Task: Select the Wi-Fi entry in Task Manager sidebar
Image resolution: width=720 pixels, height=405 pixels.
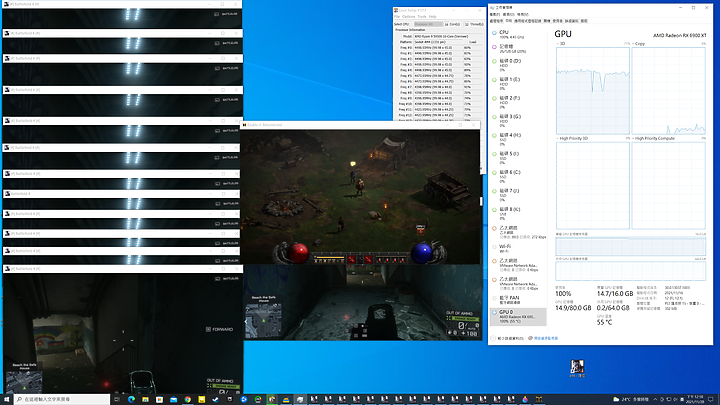Action: tap(518, 249)
